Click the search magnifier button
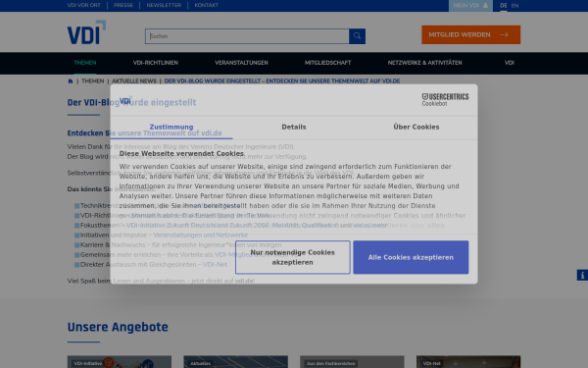 click(357, 36)
